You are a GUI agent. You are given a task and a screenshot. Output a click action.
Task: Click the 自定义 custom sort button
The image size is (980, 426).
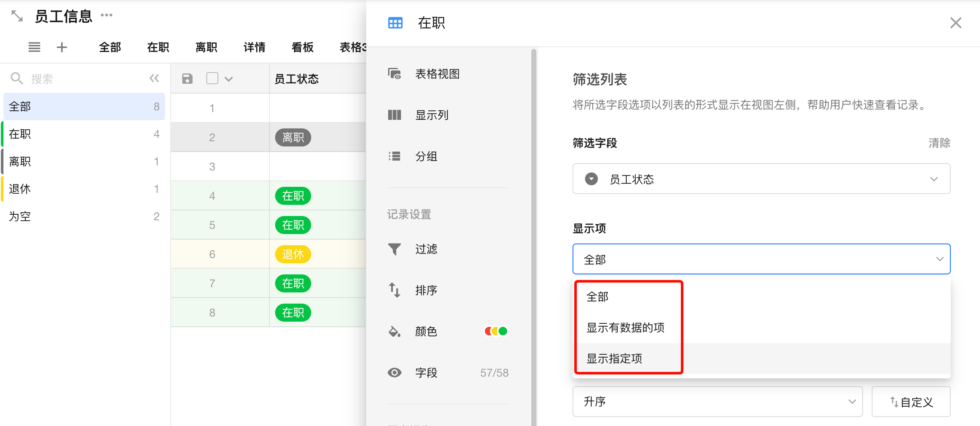coord(911,402)
